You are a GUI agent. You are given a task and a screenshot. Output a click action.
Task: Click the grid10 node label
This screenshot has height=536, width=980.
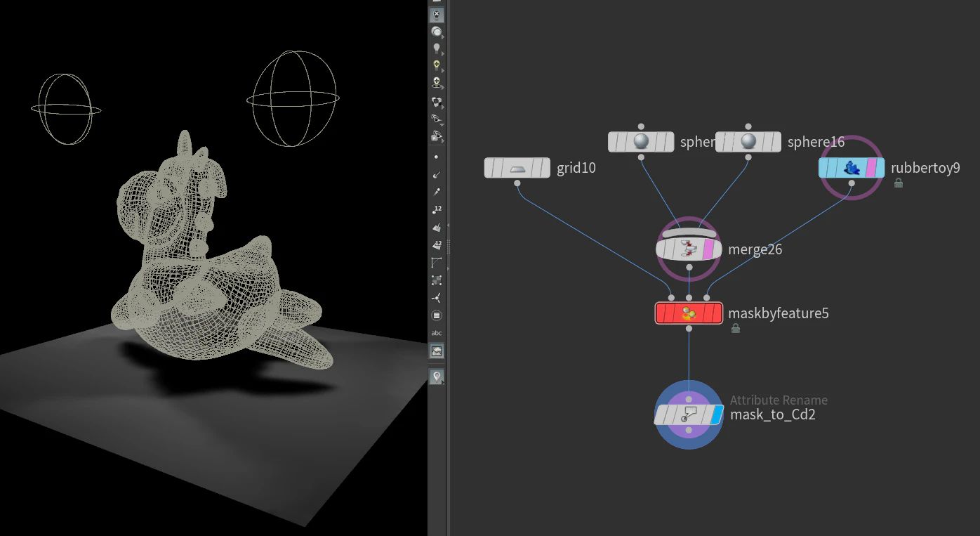[576, 168]
